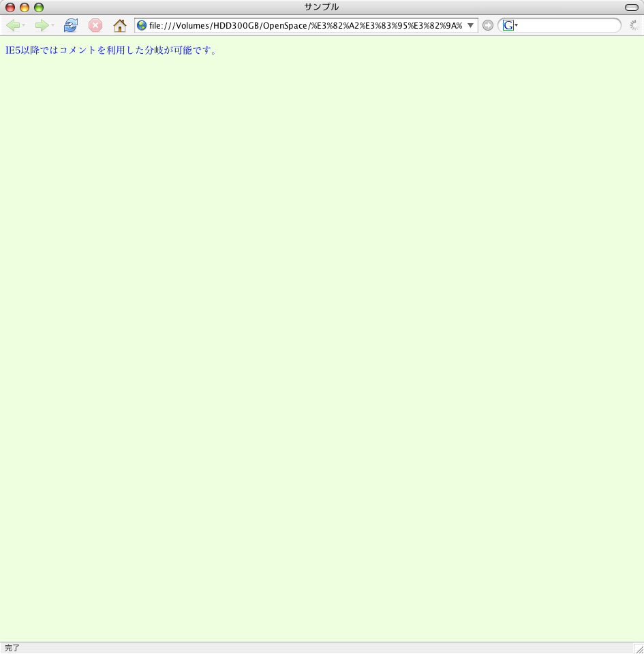
Task: Click the globe site icon in address bar
Action: 142,25
